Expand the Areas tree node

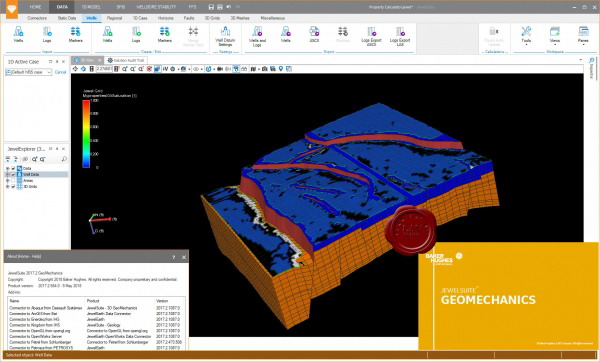point(7,181)
